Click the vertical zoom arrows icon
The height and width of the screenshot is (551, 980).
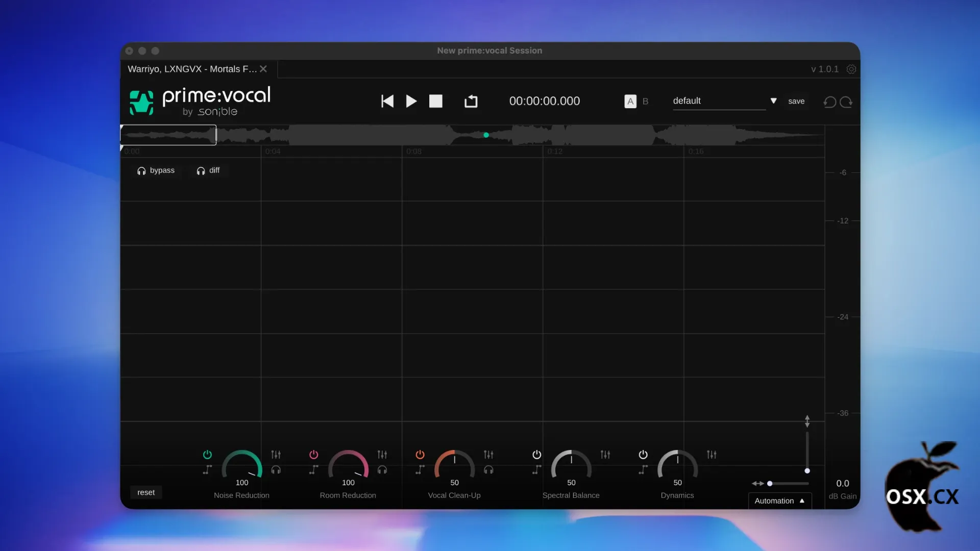pyautogui.click(x=807, y=421)
